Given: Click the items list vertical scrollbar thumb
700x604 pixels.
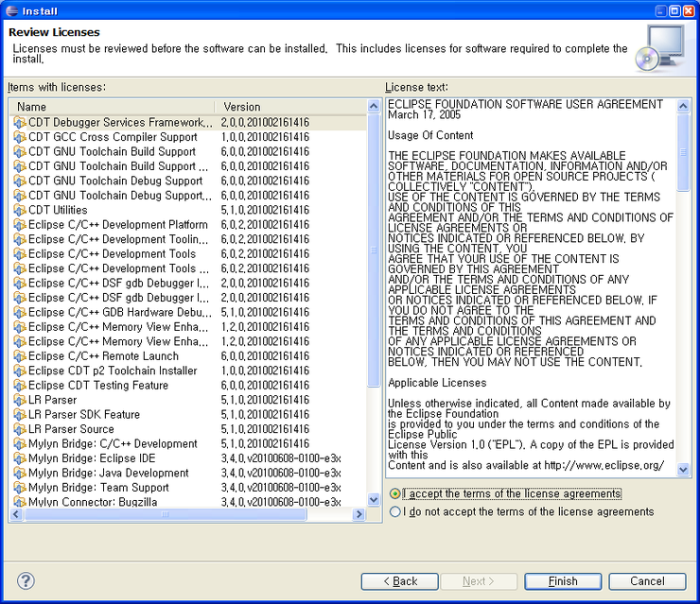Looking at the screenshot, I should [374, 250].
